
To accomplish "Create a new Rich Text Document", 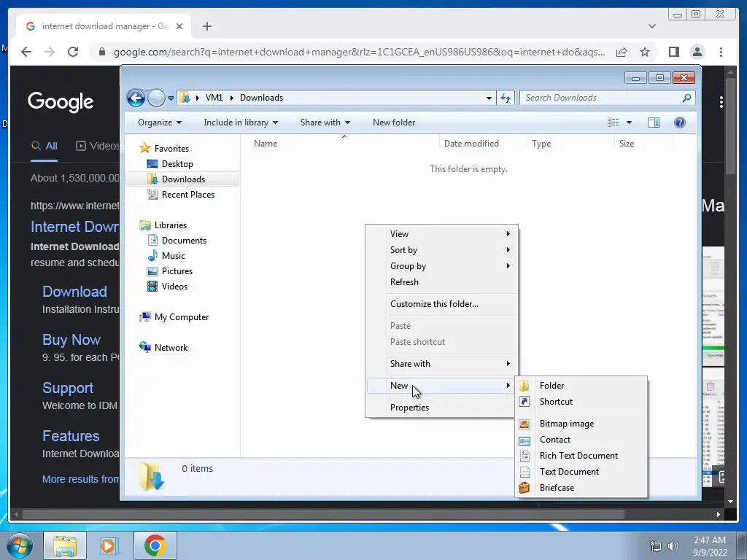I will pyautogui.click(x=581, y=456).
